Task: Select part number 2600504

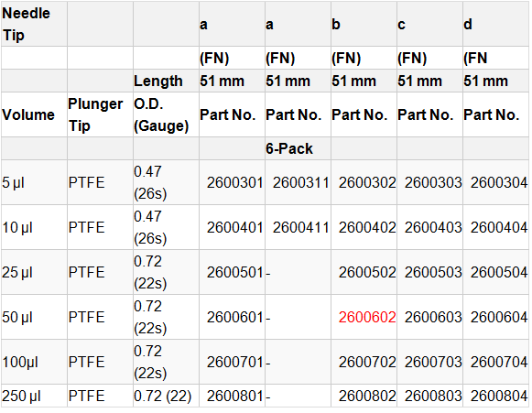Action: (499, 272)
